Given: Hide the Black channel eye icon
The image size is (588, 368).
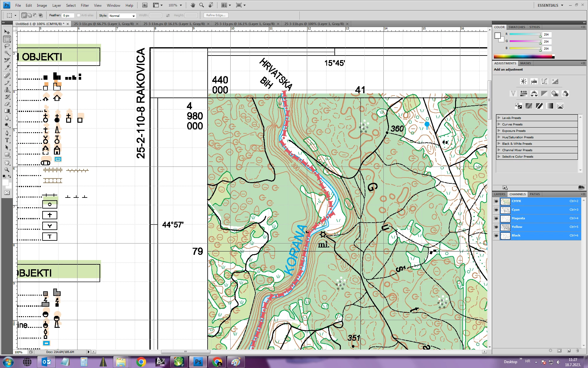Looking at the screenshot, I should pos(496,236).
